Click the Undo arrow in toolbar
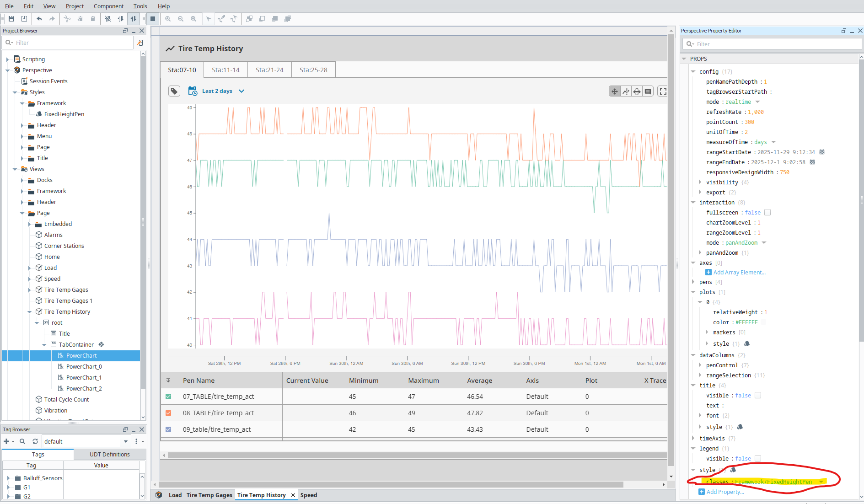Image resolution: width=864 pixels, height=504 pixels. coord(39,19)
